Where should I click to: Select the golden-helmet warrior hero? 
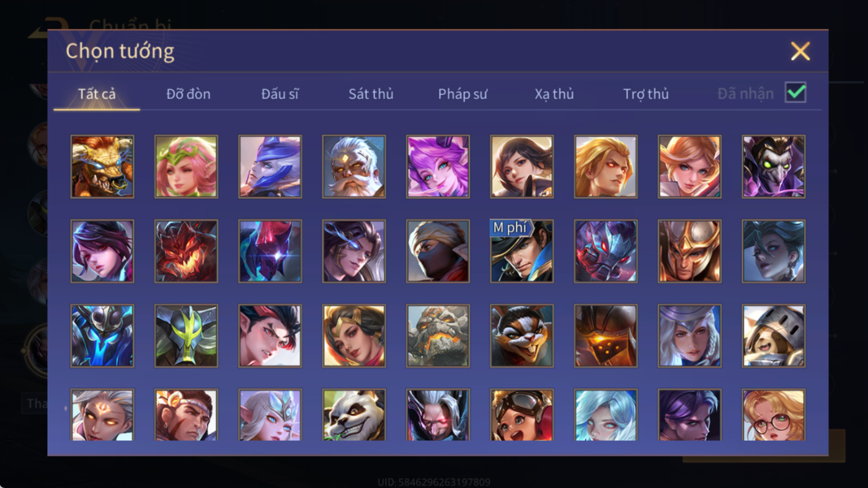689,251
